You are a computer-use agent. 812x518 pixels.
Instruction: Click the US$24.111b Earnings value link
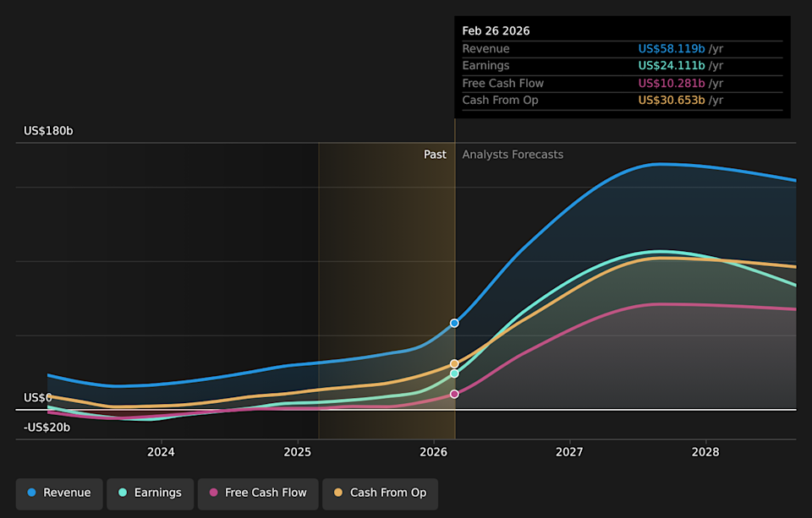(x=672, y=65)
